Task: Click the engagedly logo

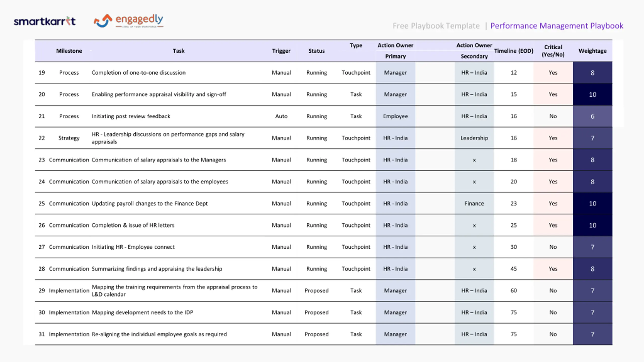Action: click(129, 21)
